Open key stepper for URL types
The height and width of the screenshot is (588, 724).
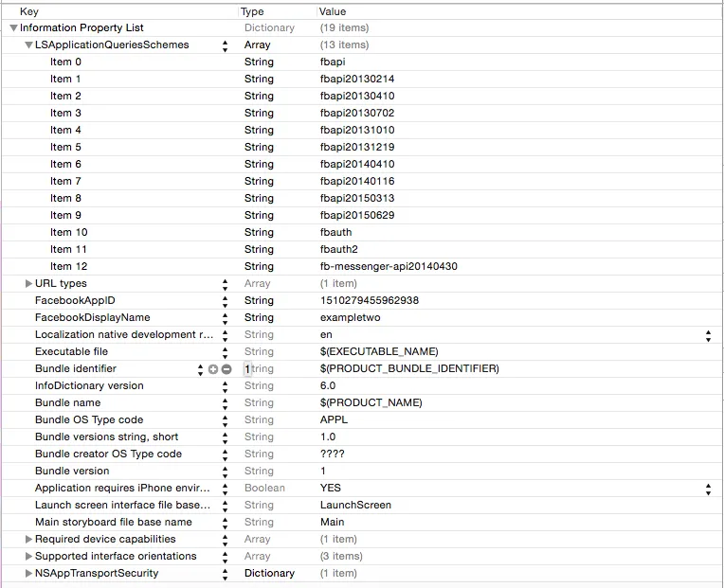tap(225, 284)
